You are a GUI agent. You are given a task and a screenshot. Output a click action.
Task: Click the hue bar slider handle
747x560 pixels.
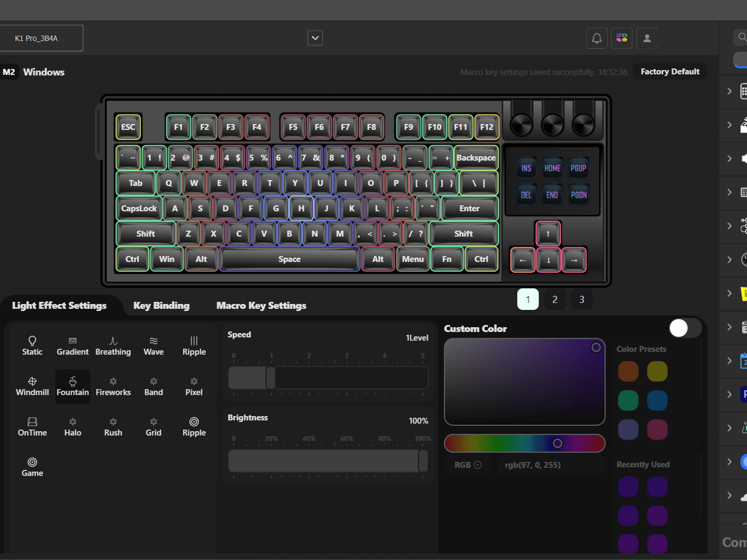point(557,443)
